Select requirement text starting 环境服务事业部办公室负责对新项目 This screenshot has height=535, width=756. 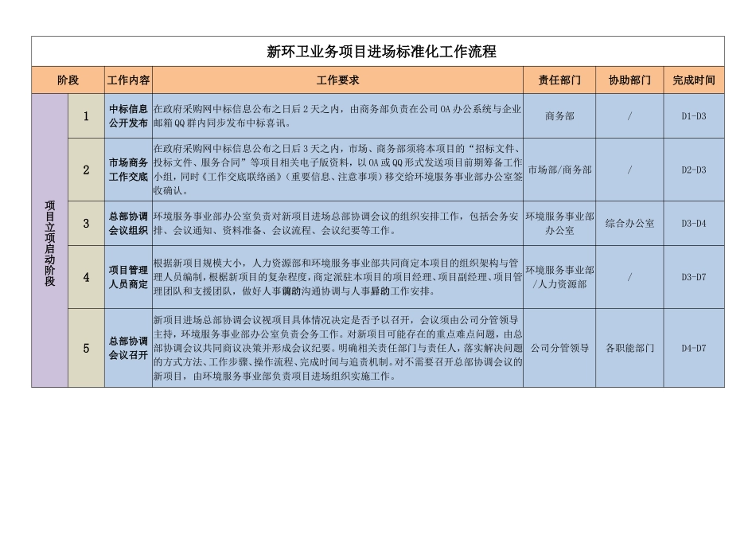(x=337, y=224)
